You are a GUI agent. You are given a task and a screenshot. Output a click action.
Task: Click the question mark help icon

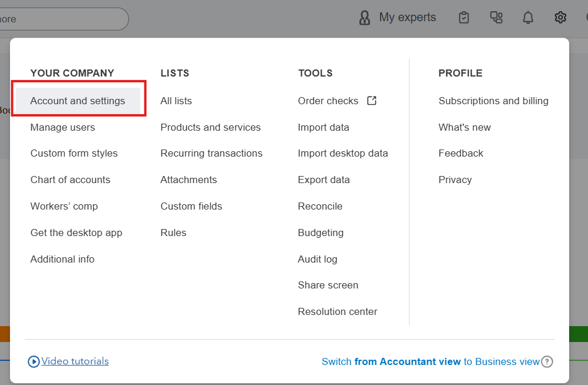[547, 361]
